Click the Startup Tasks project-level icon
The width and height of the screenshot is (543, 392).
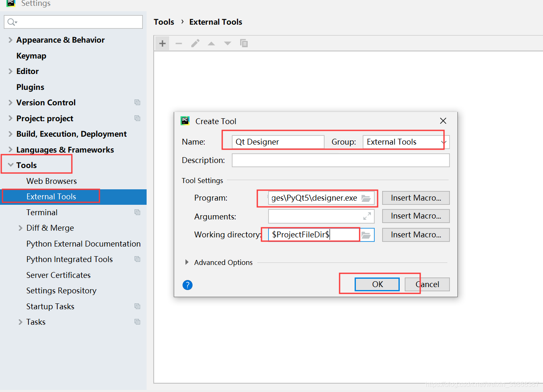(137, 306)
